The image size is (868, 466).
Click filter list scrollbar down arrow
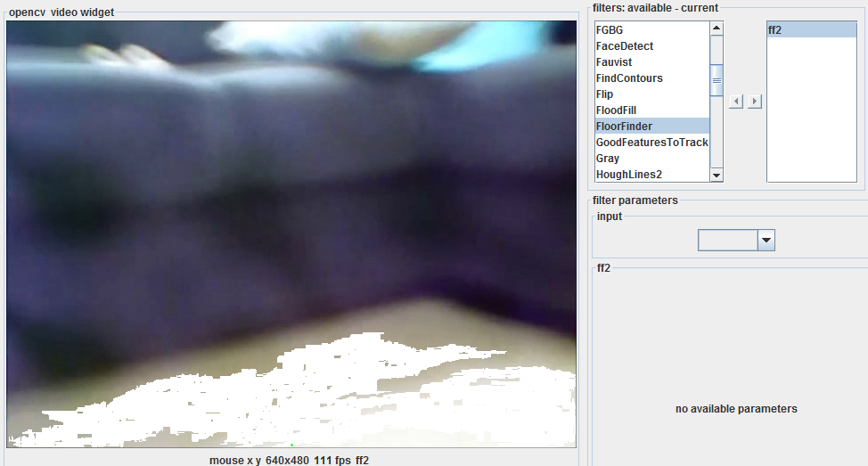pyautogui.click(x=717, y=175)
